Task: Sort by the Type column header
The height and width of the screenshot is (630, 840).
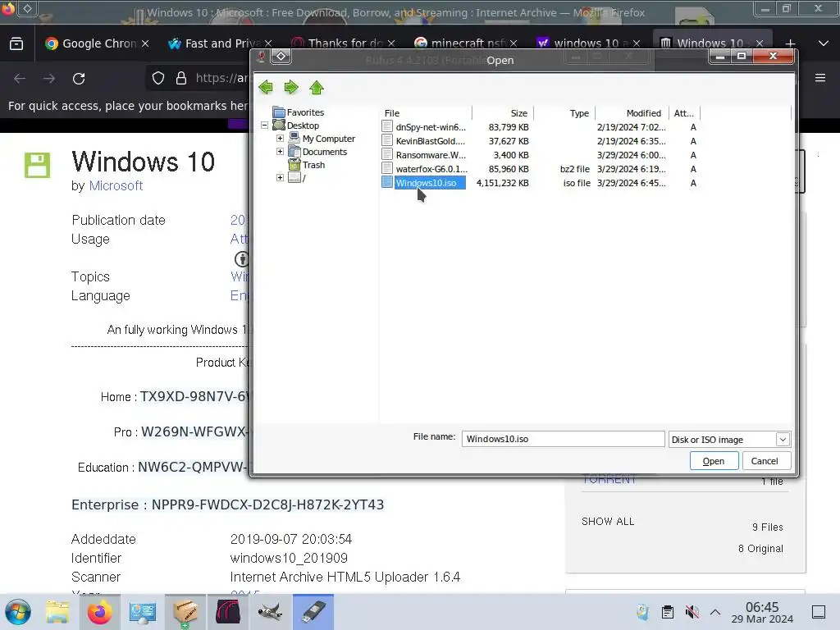Action: click(x=564, y=113)
